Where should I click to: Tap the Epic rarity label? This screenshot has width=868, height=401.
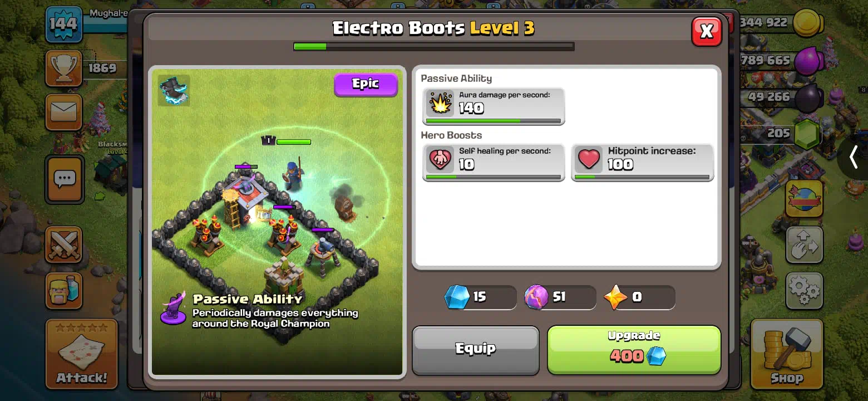coord(366,84)
